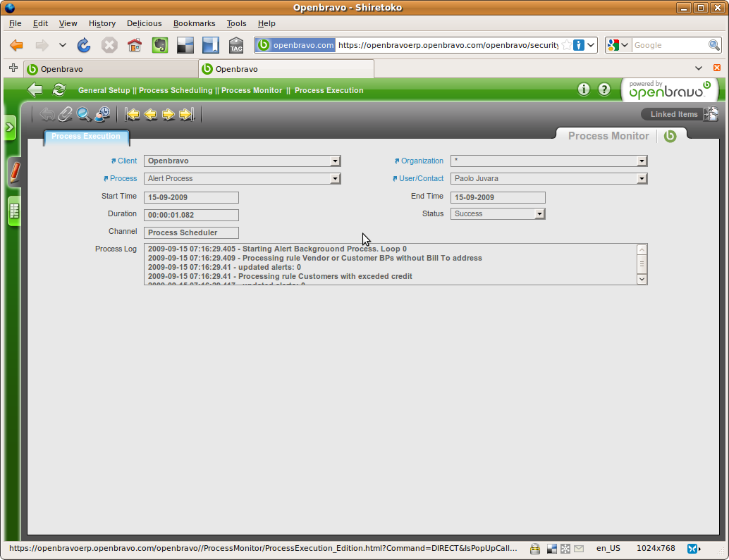Screen dimensions: 729x560
Task: Click the Process field label link
Action: coord(123,179)
